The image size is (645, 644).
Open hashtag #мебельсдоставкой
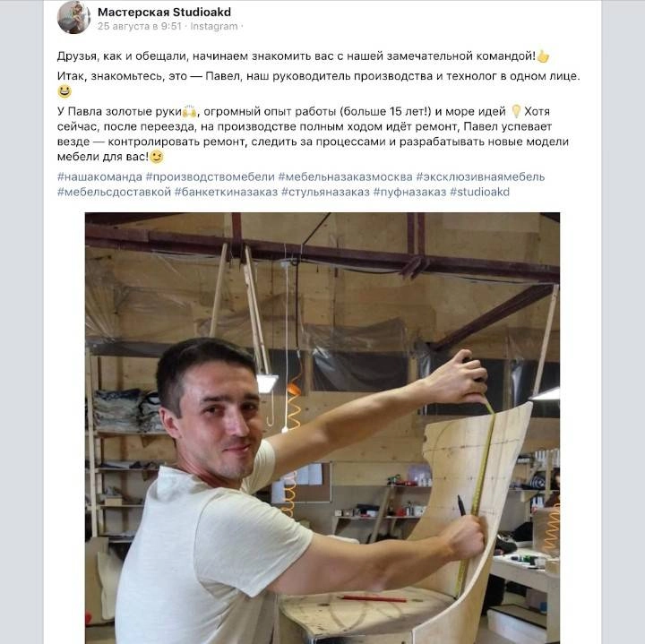(114, 192)
